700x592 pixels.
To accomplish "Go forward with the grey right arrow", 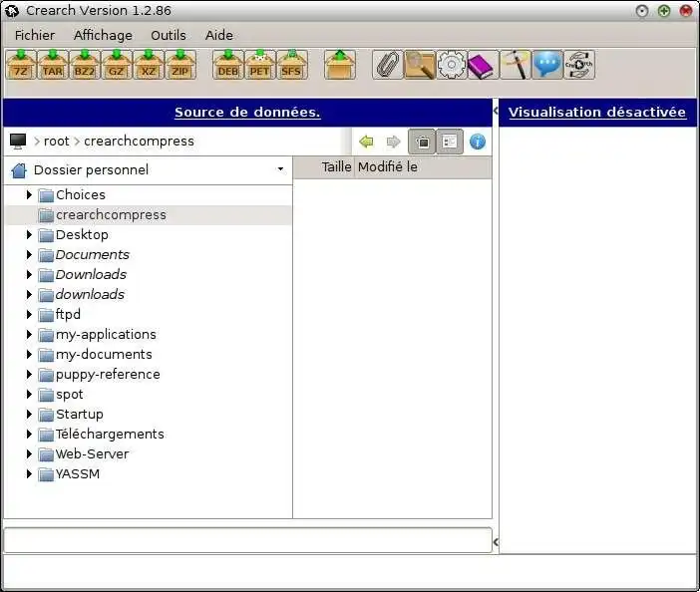I will pyautogui.click(x=393, y=142).
